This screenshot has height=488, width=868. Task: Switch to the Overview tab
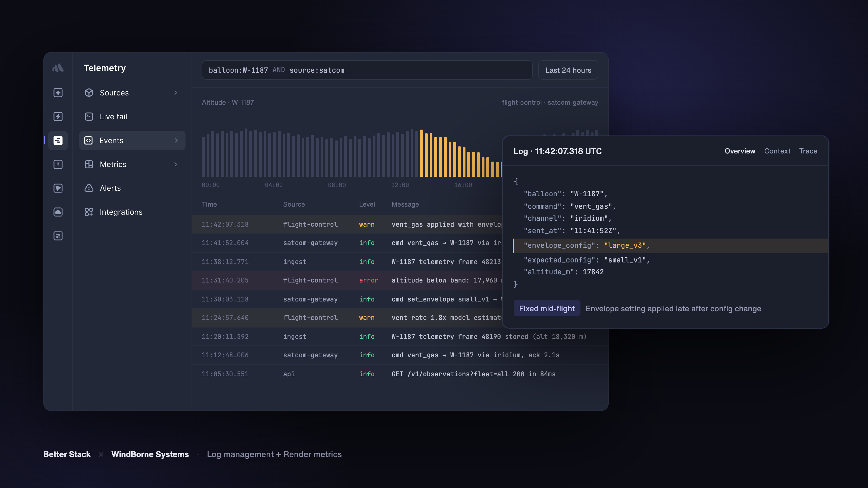[x=740, y=151]
